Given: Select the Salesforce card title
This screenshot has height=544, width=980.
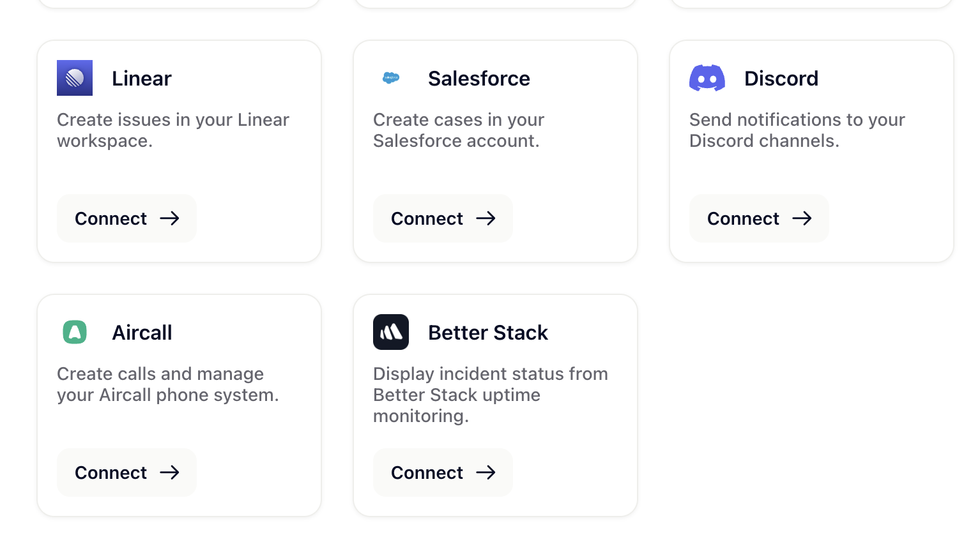Looking at the screenshot, I should coord(479,79).
